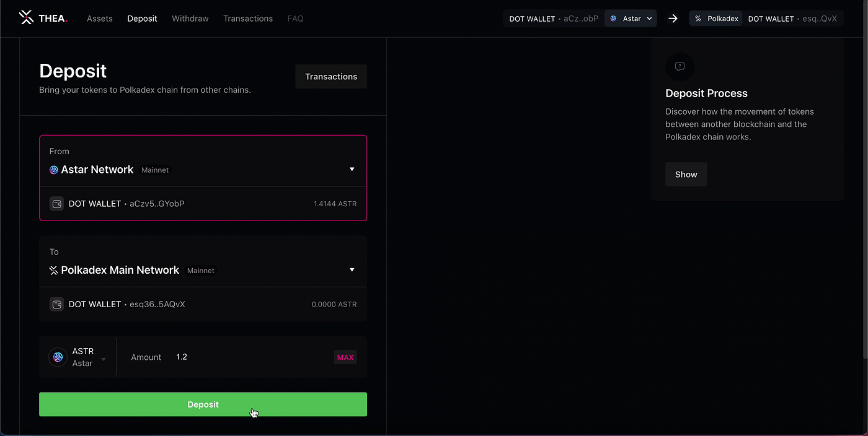Click the 1.4144 ASTR balance

click(335, 204)
